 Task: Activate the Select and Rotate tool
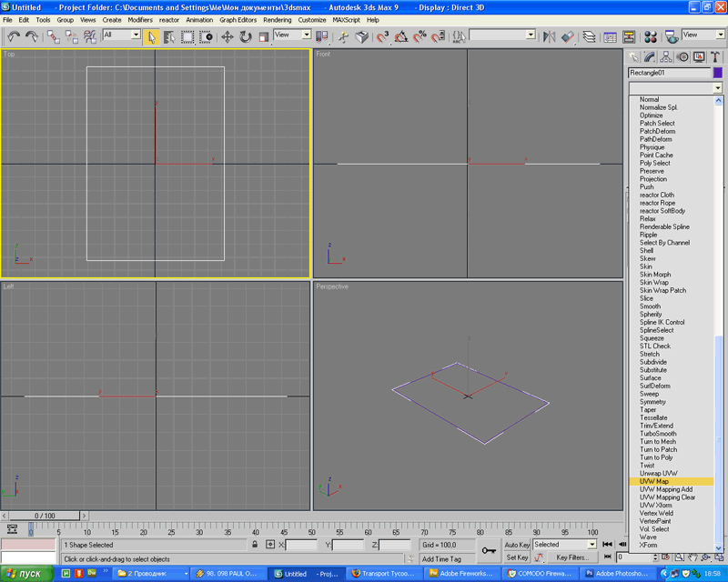coord(245,37)
